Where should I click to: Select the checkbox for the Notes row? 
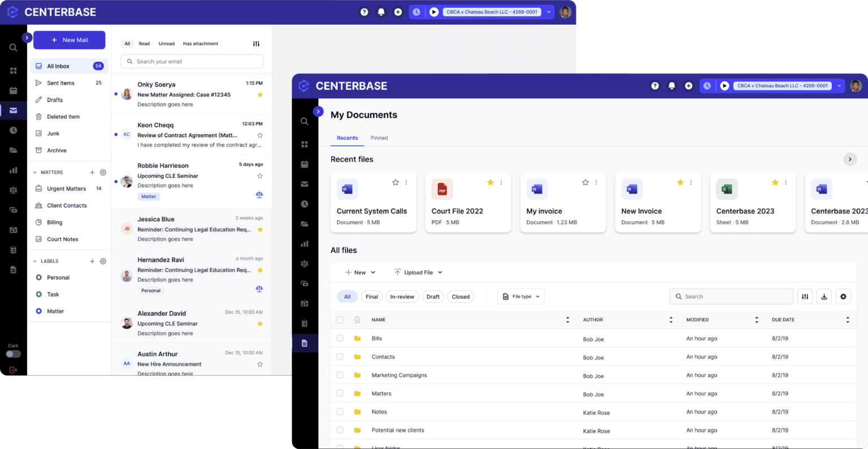click(340, 412)
